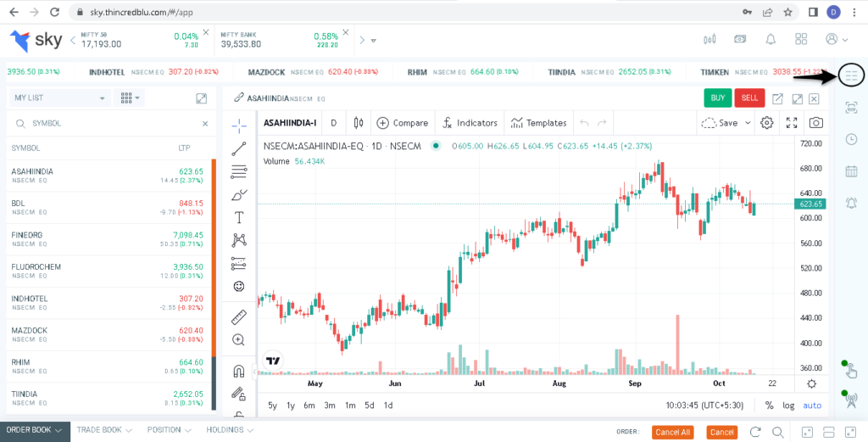Click the green BUY button
868x442 pixels.
pyautogui.click(x=717, y=98)
